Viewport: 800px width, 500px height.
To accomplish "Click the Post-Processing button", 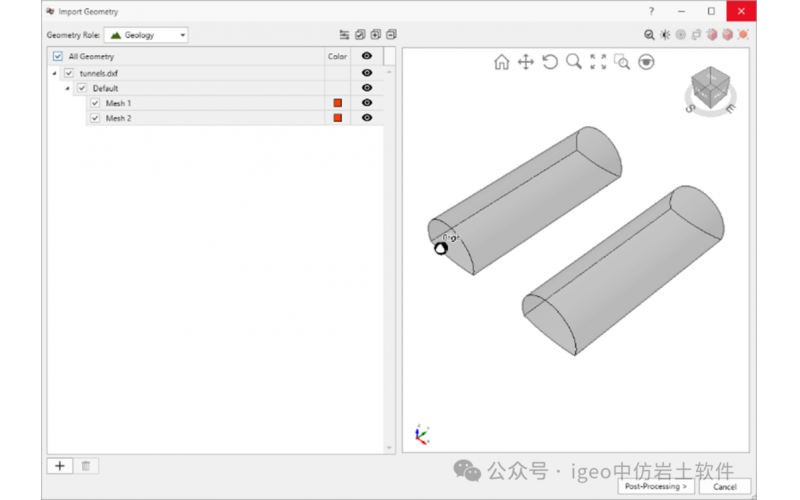I will click(x=655, y=486).
